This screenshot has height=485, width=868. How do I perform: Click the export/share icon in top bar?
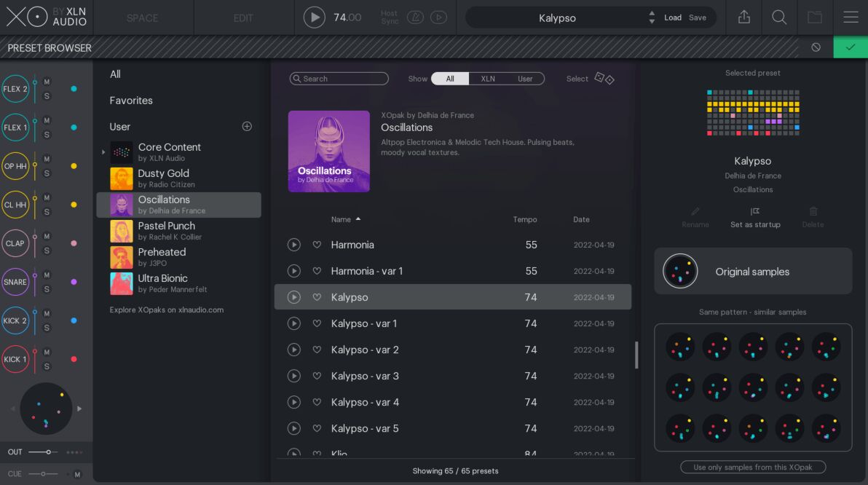tap(743, 17)
